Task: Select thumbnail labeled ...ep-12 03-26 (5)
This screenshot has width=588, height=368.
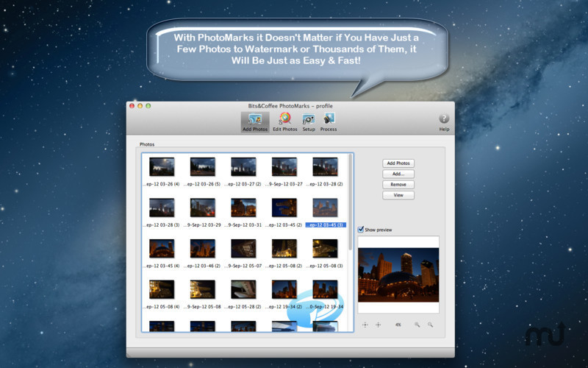Action: click(x=203, y=167)
